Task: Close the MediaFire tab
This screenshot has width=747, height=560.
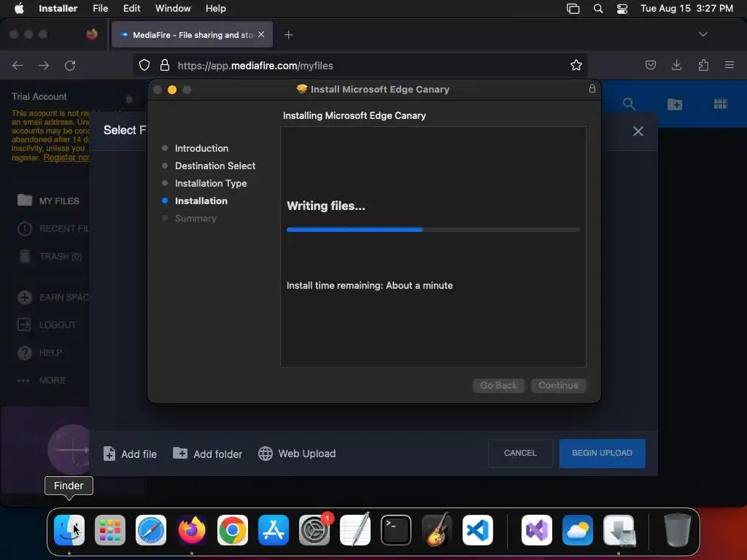Action: pyautogui.click(x=261, y=34)
